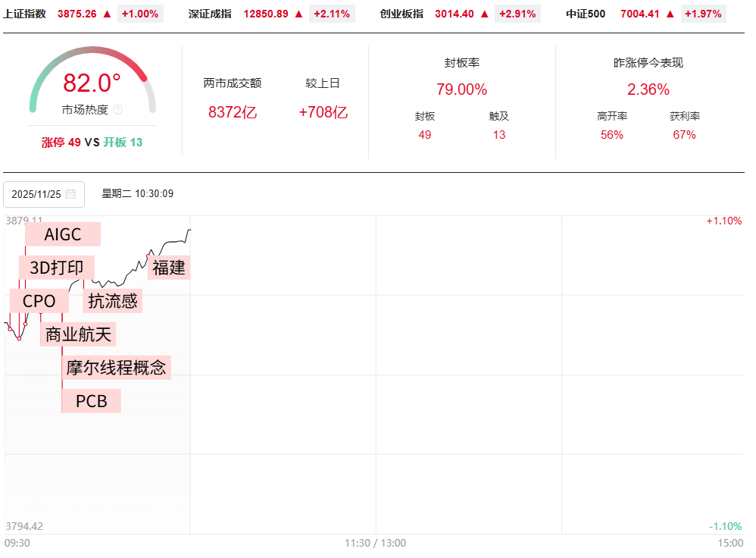The image size is (756, 558).
Task: Select the CPO concept tag
Action: click(x=39, y=301)
